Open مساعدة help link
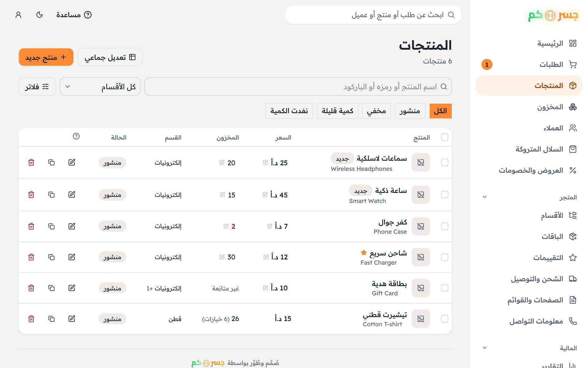The width and height of the screenshot is (588, 368). (74, 15)
